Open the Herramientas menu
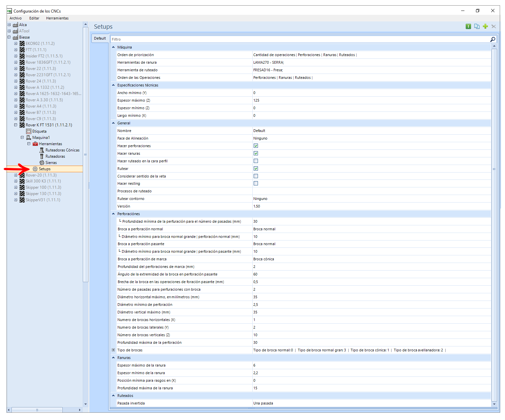 [57, 18]
